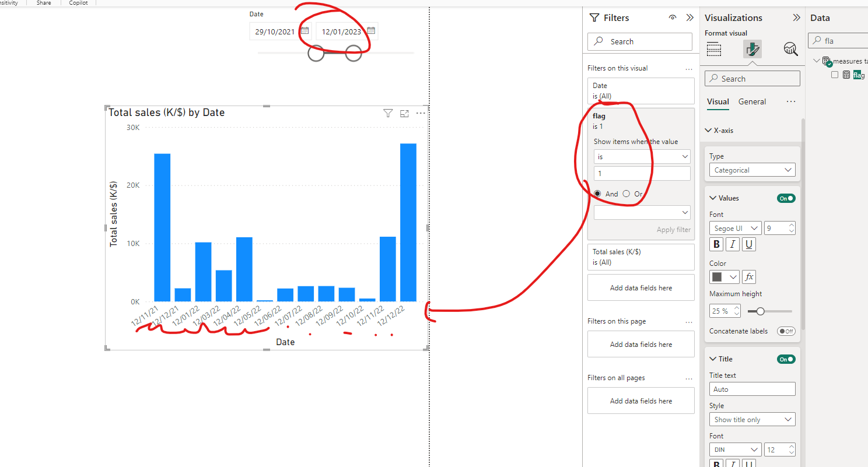868x467 pixels.
Task: Open more options beside the General tab
Action: click(791, 101)
